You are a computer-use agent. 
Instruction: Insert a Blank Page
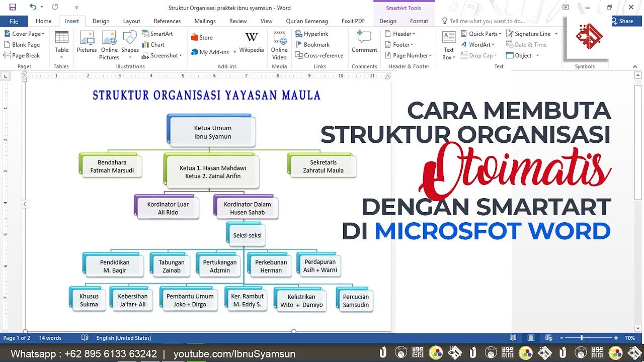point(22,45)
